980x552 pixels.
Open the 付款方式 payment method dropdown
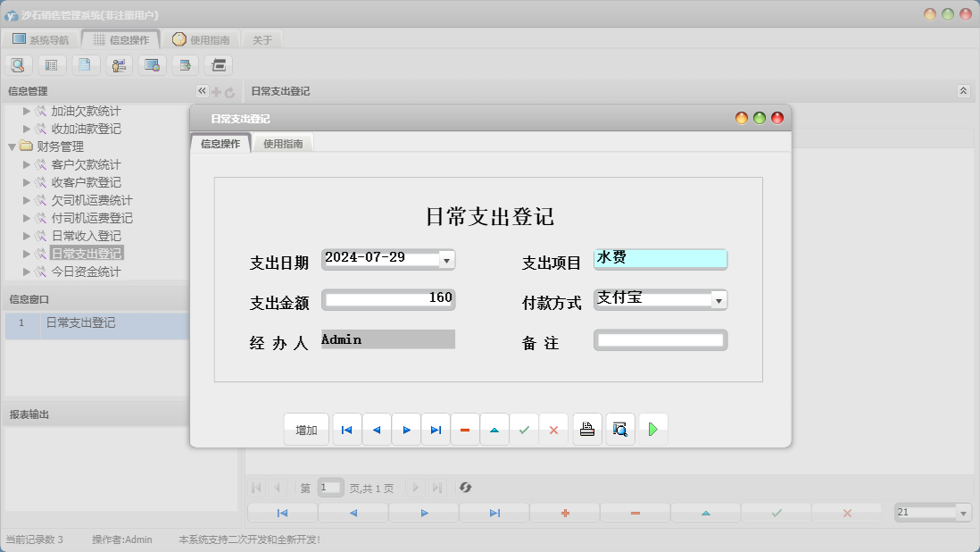pyautogui.click(x=719, y=299)
